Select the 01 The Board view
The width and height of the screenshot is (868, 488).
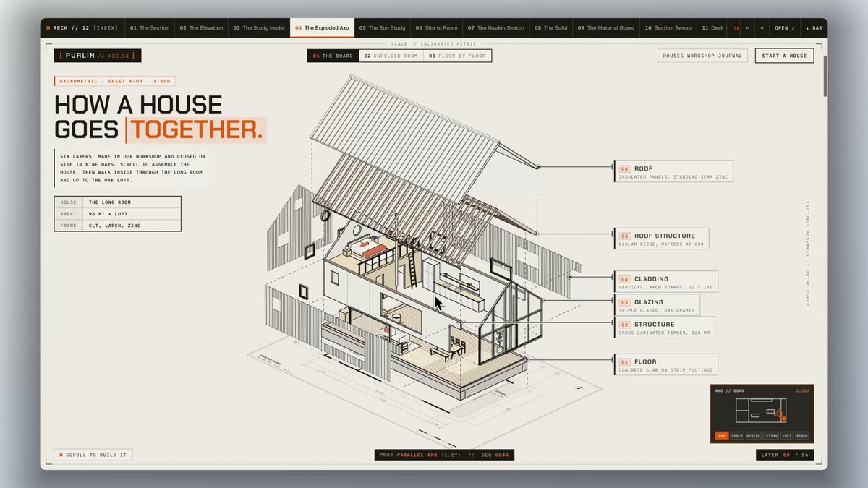[x=333, y=56]
